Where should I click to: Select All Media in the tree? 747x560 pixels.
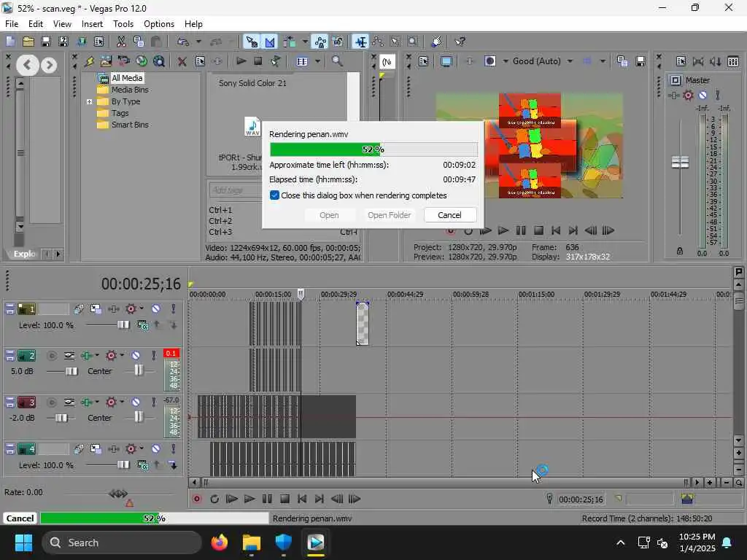pyautogui.click(x=126, y=78)
